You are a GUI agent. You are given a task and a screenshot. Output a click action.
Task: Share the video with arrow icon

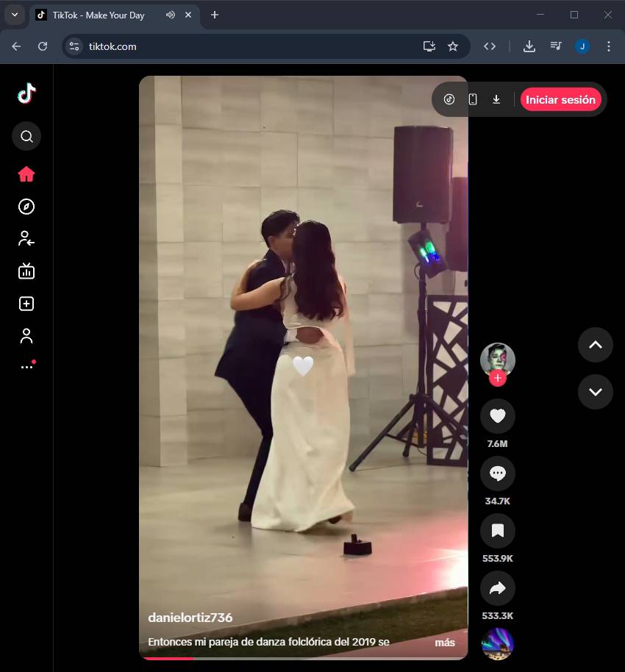498,588
